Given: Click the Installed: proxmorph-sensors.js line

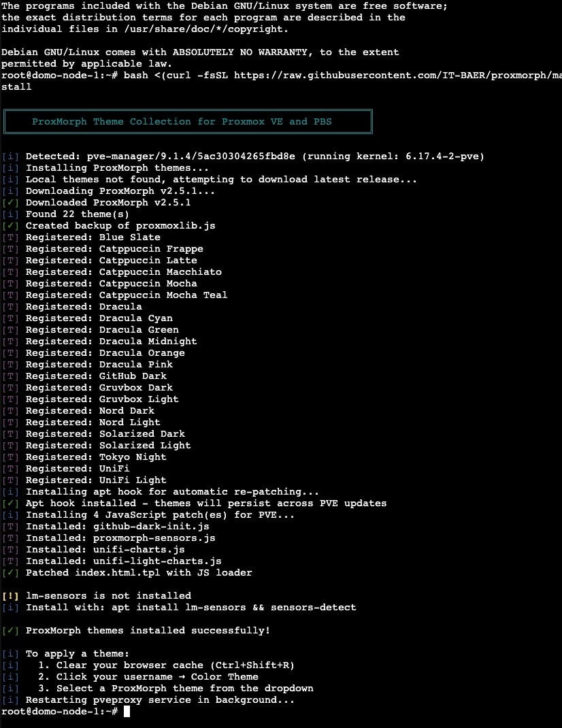Looking at the screenshot, I should click(x=120, y=537).
